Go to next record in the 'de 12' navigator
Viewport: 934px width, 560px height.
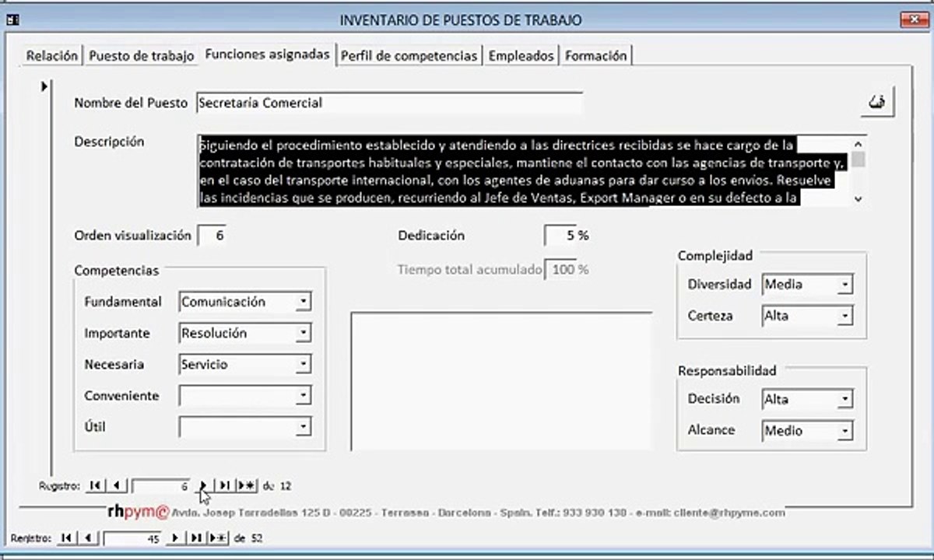[x=202, y=485]
